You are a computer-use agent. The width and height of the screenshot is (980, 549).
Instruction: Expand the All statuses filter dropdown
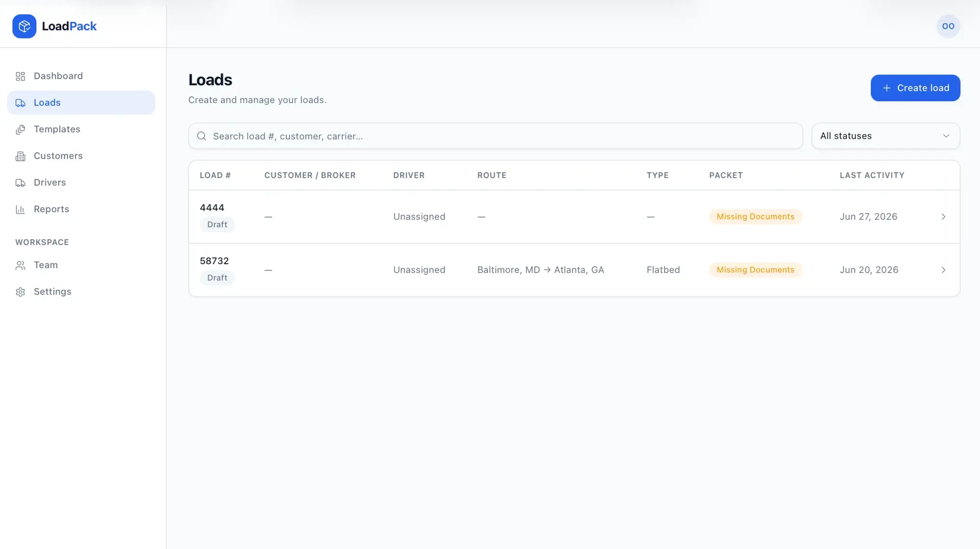(886, 136)
